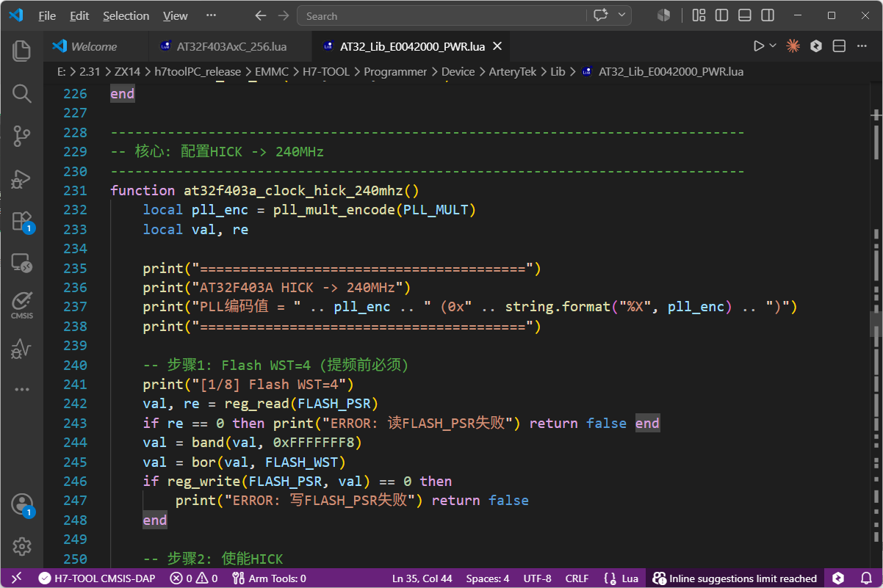Toggle secondary side bar visibility
This screenshot has height=588, width=883.
coord(767,15)
